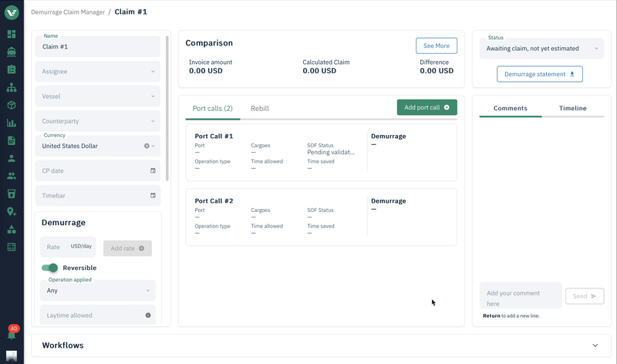Click the vessel ship icon in sidebar
The width and height of the screenshot is (617, 364).
click(12, 52)
